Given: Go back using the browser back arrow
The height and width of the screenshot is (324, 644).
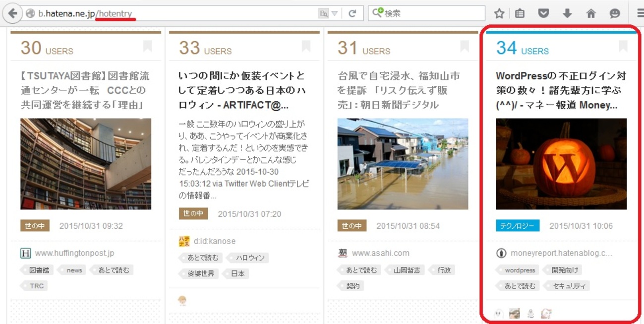Looking at the screenshot, I should [12, 13].
